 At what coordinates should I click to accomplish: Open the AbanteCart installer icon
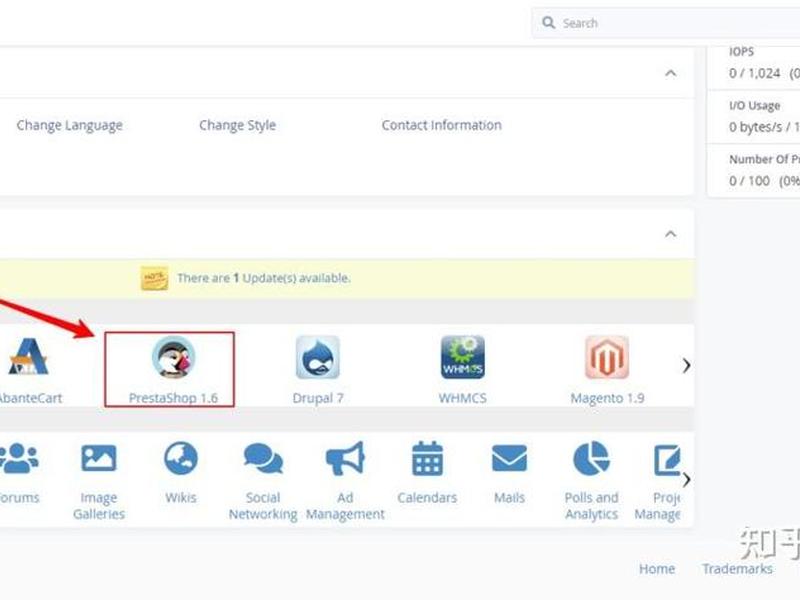point(28,357)
